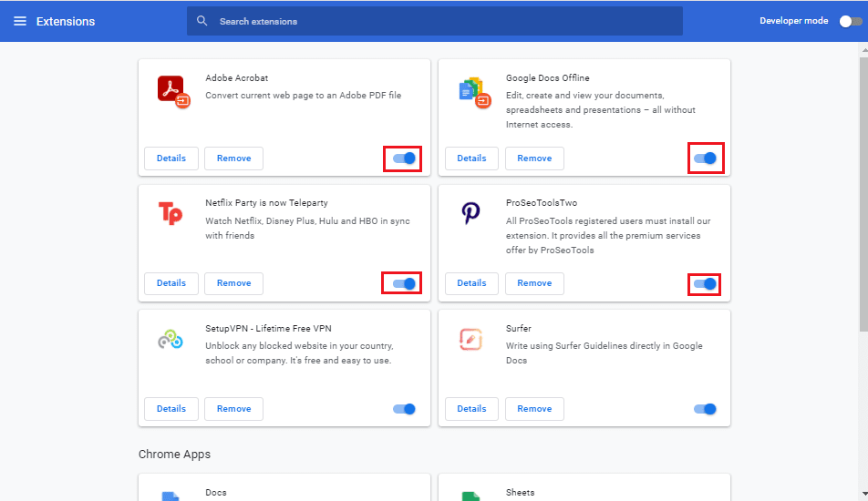Open Details for Netflix Party Teleparty
The width and height of the screenshot is (868, 501).
[171, 283]
